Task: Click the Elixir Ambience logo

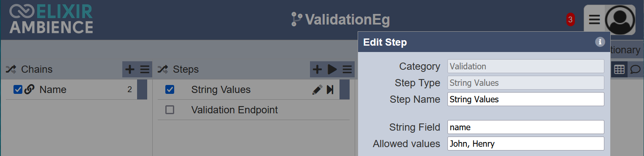Action: pyautogui.click(x=51, y=19)
